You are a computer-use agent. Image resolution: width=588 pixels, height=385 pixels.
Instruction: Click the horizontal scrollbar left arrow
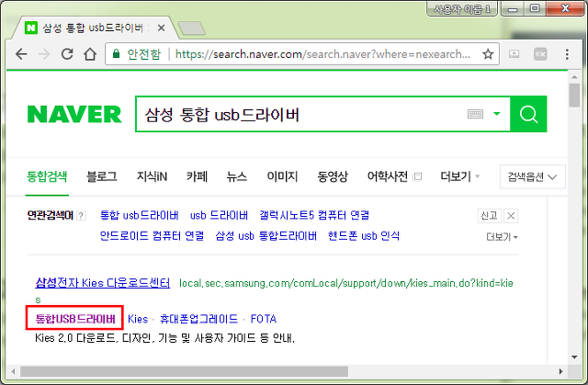[x=14, y=371]
